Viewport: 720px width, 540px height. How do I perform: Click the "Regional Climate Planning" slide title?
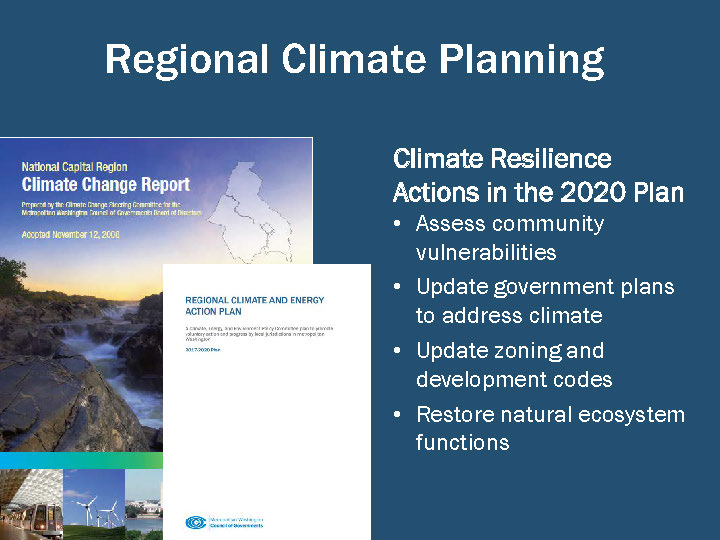354,60
